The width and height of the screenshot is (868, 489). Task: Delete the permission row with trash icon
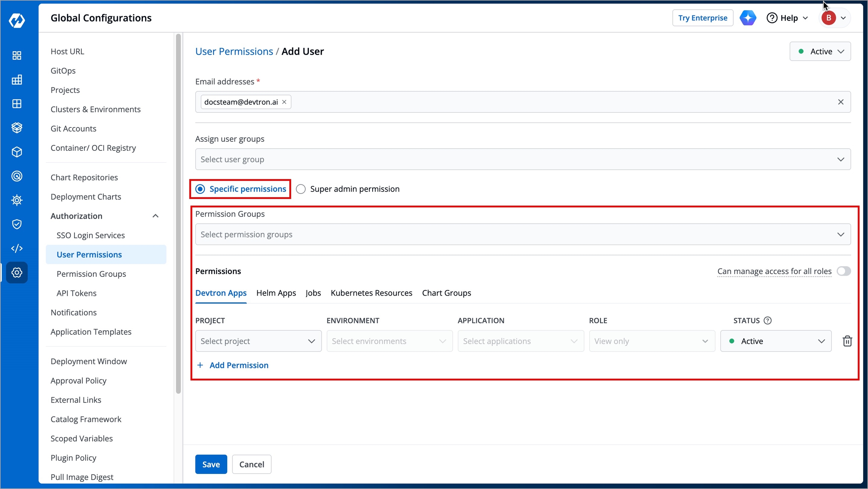tap(847, 341)
